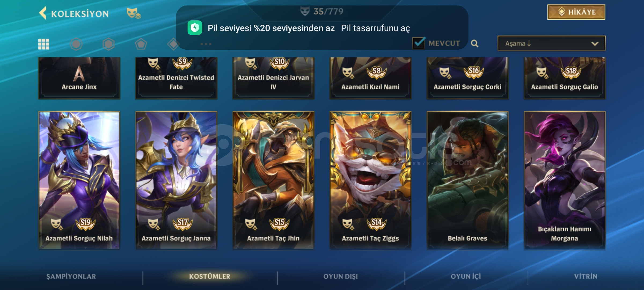Select the grid all-skins filter icon

[44, 44]
